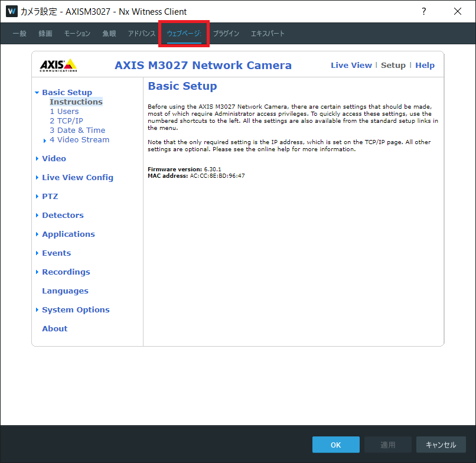This screenshot has width=476, height=463.
Task: Expand the Detectors section arrow
Action: pyautogui.click(x=37, y=215)
